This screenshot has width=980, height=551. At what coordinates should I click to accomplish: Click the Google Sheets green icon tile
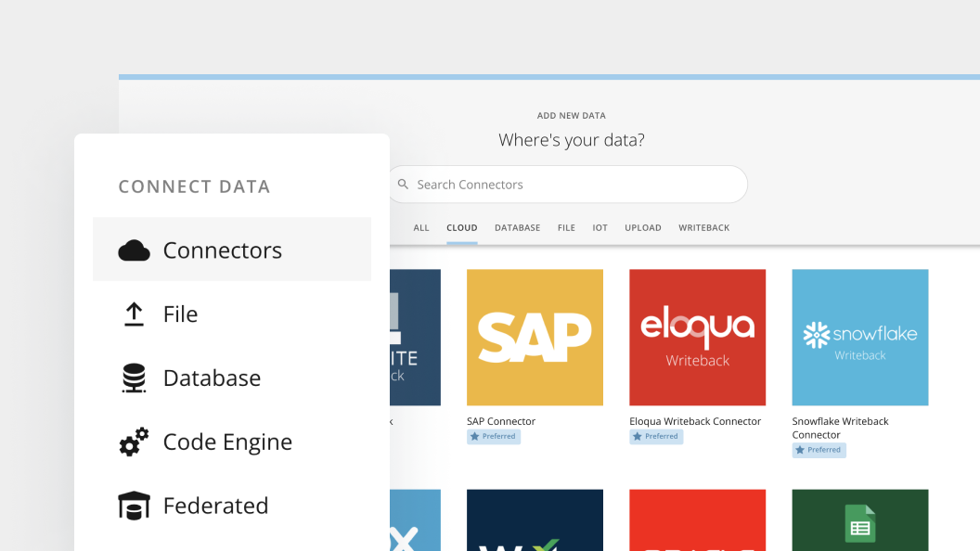tap(860, 520)
